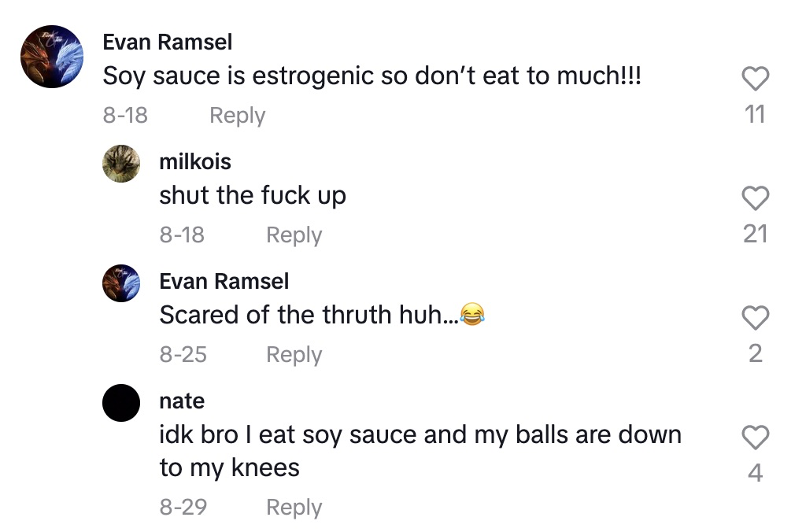
Task: Go to nate's profile via username
Action: pos(182,401)
